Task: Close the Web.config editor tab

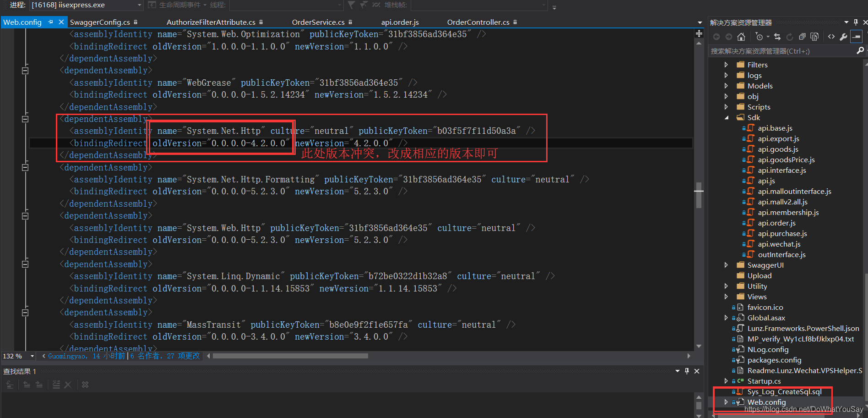Action: point(61,22)
